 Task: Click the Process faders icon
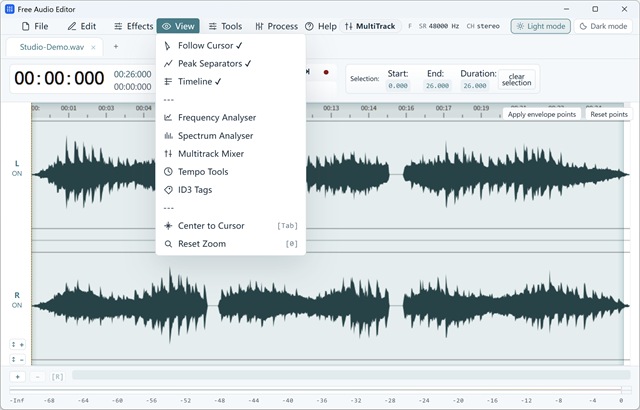[259, 26]
